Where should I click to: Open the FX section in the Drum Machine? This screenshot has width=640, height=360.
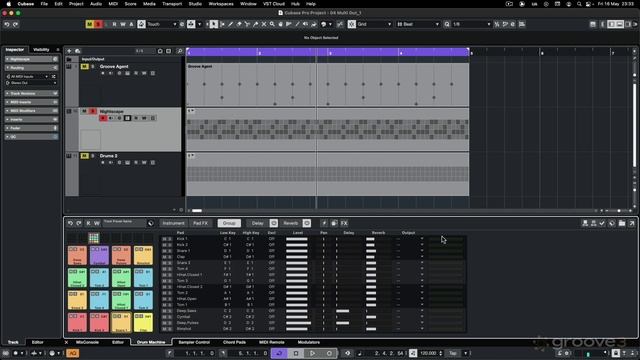point(344,223)
